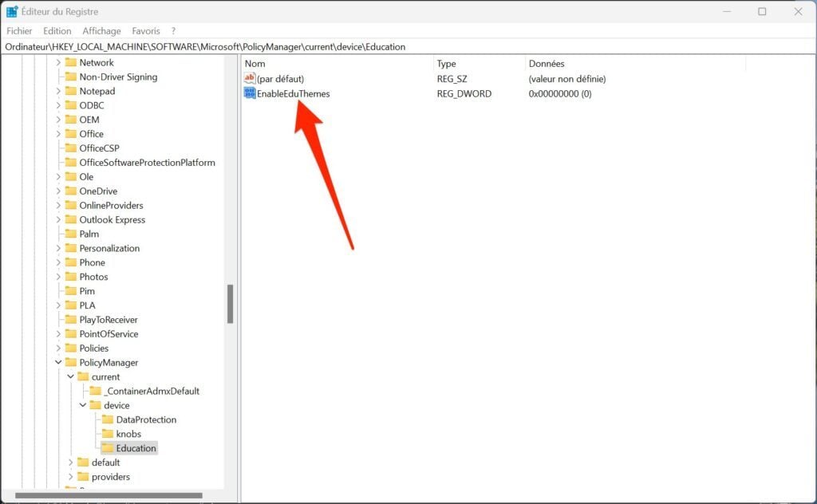This screenshot has width=817, height=504.
Task: Click the OfficeCSP folder icon
Action: 71,148
